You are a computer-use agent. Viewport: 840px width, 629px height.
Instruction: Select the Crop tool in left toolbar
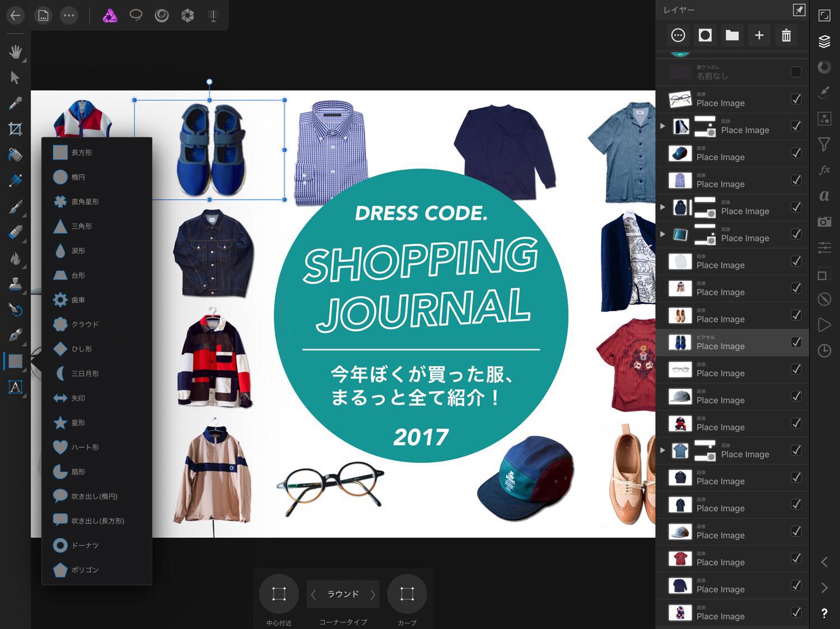pyautogui.click(x=15, y=129)
